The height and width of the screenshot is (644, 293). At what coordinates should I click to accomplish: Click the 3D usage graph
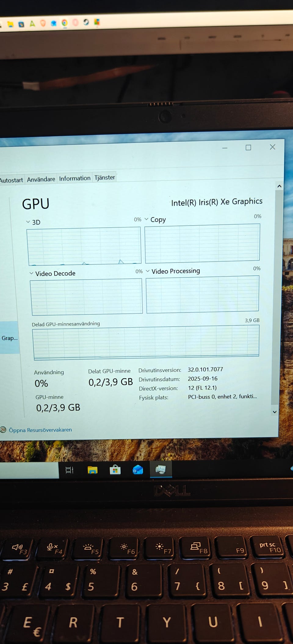84,246
